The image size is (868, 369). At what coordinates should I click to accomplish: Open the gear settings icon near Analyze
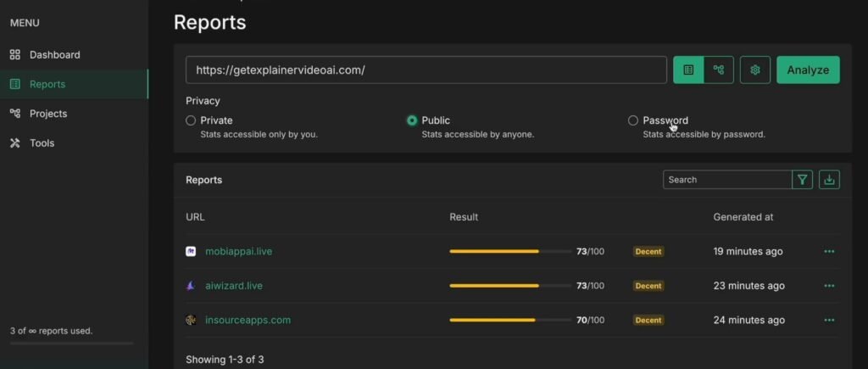point(755,70)
